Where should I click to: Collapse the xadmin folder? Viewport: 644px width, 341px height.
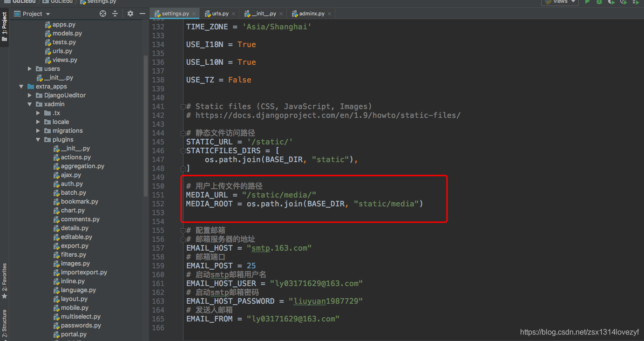(x=30, y=104)
